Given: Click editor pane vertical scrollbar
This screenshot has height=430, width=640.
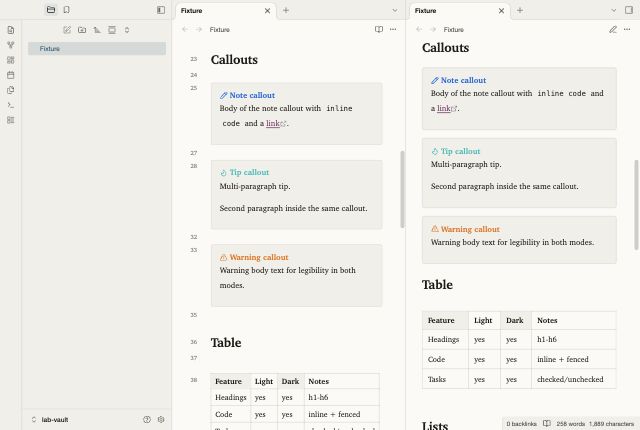Looking at the screenshot, I should click(x=402, y=189).
